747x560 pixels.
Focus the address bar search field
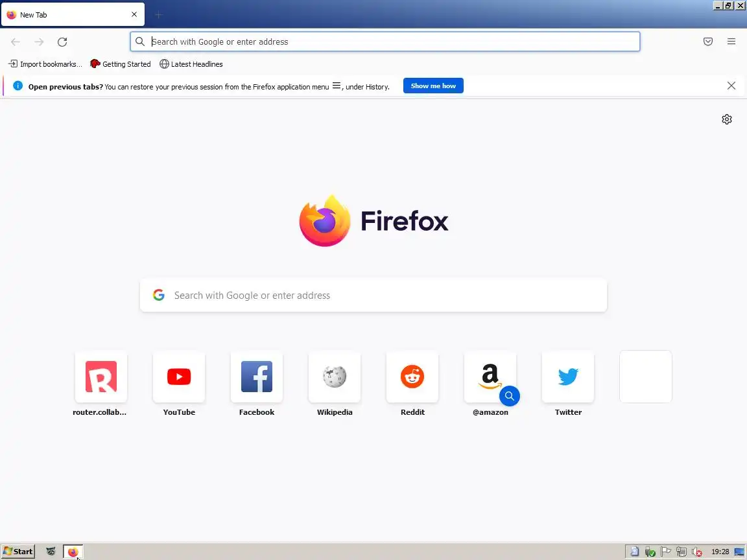point(385,42)
